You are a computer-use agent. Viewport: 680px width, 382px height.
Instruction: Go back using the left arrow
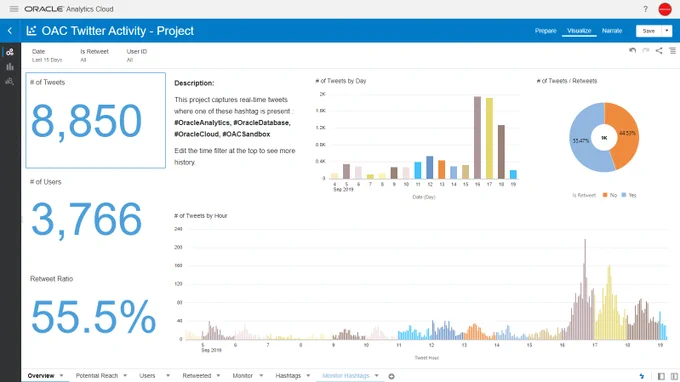coord(10,31)
